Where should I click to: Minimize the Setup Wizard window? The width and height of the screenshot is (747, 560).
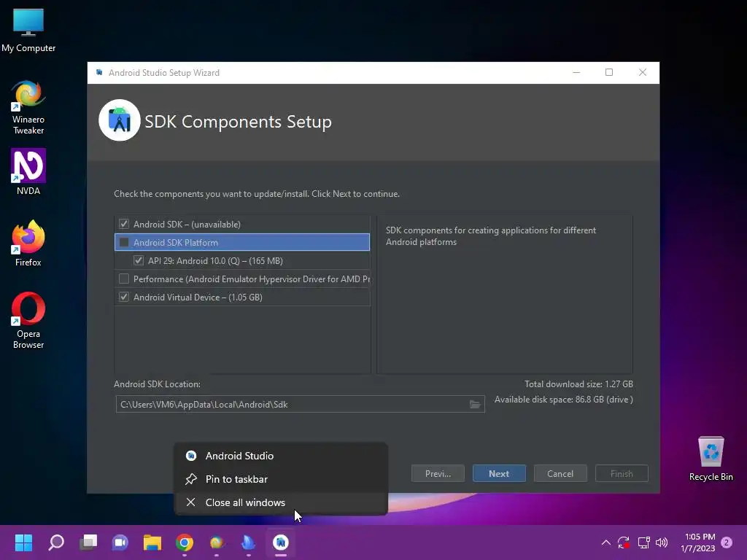[576, 72]
